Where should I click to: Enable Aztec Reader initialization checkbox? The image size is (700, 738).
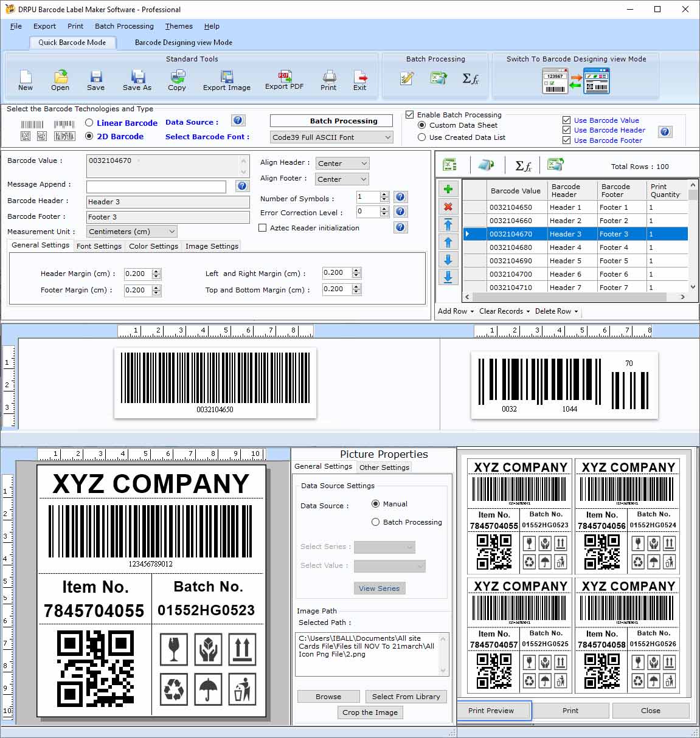[x=263, y=228]
